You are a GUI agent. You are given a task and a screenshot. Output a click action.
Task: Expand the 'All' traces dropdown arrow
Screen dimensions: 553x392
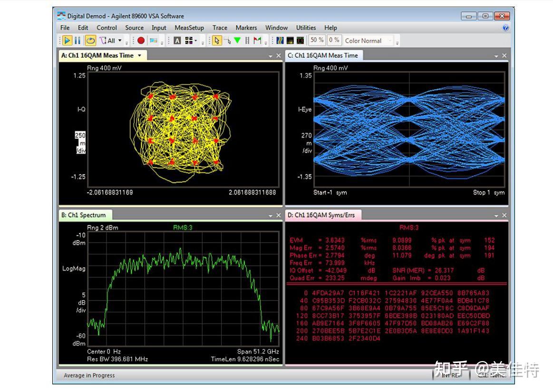click(x=120, y=41)
